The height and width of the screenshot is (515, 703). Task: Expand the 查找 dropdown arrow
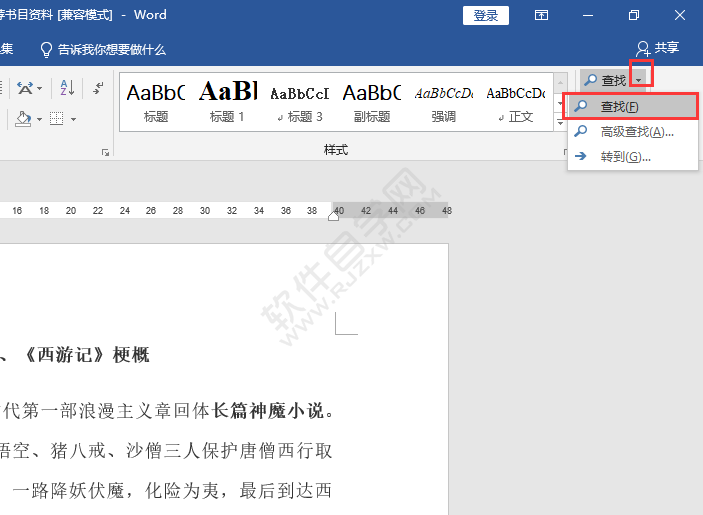click(x=640, y=80)
